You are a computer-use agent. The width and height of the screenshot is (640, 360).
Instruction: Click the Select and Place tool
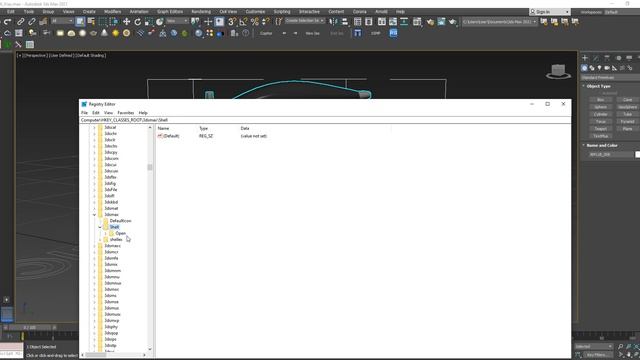pyautogui.click(x=160, y=22)
